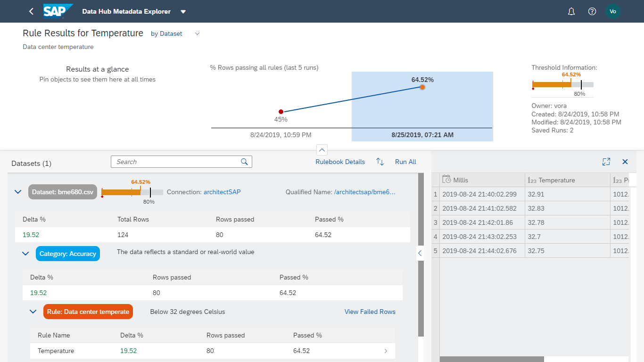Open the notifications bell

tap(571, 11)
